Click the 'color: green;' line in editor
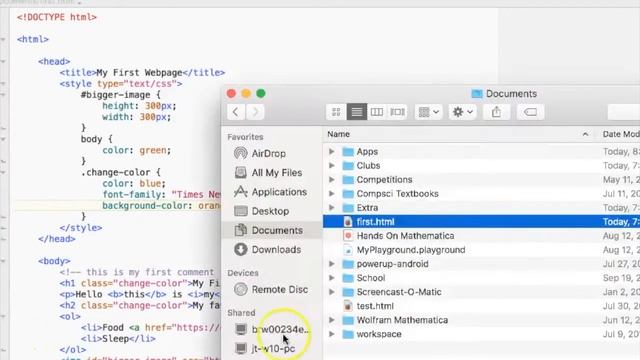The image size is (640, 360). [136, 150]
